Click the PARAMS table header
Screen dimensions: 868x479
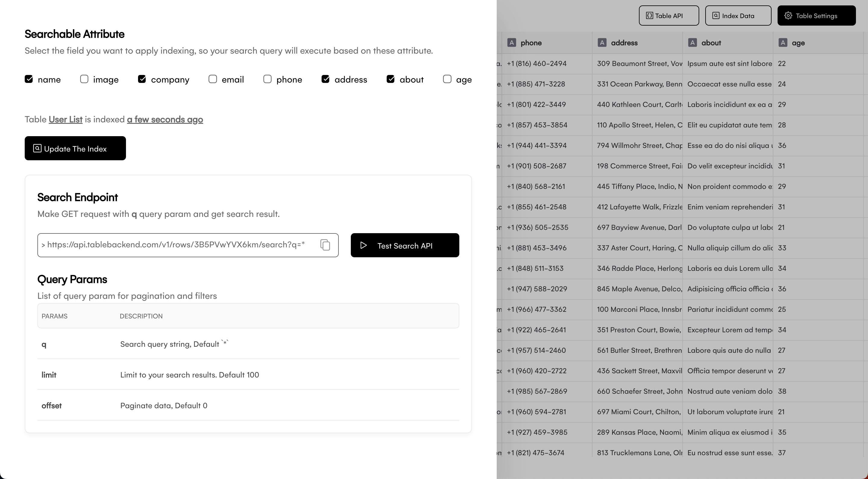55,316
